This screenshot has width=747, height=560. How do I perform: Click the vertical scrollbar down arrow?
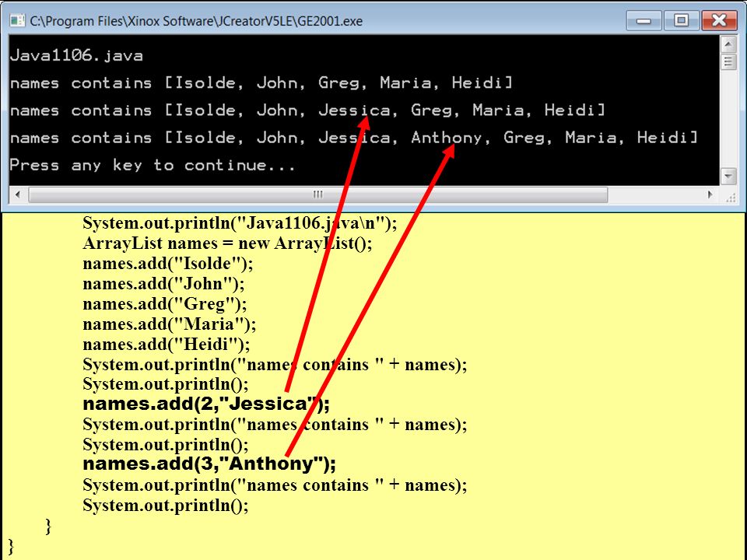[x=728, y=177]
